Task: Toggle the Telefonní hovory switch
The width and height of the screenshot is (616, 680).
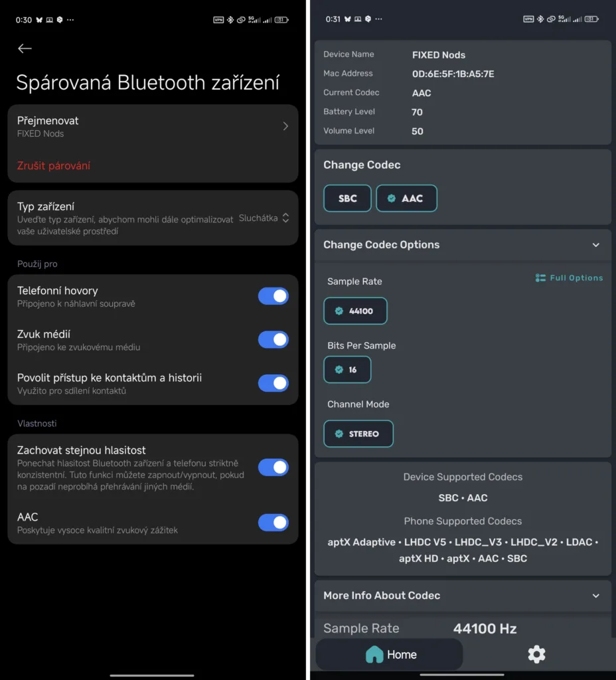Action: [x=273, y=296]
